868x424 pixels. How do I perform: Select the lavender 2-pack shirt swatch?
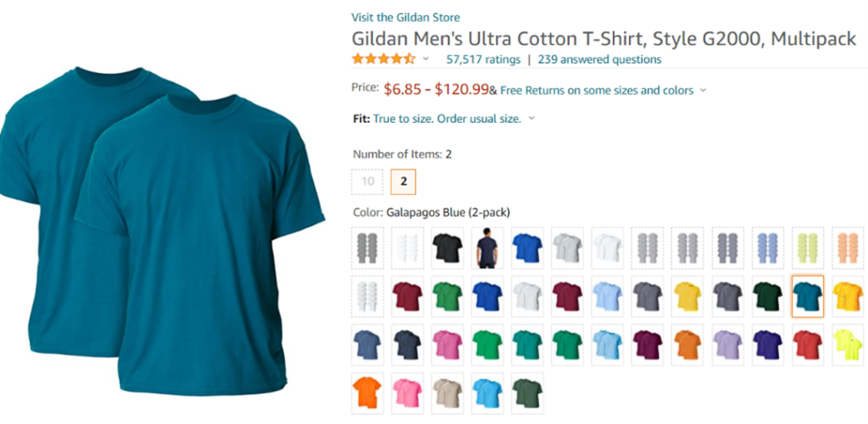[727, 345]
